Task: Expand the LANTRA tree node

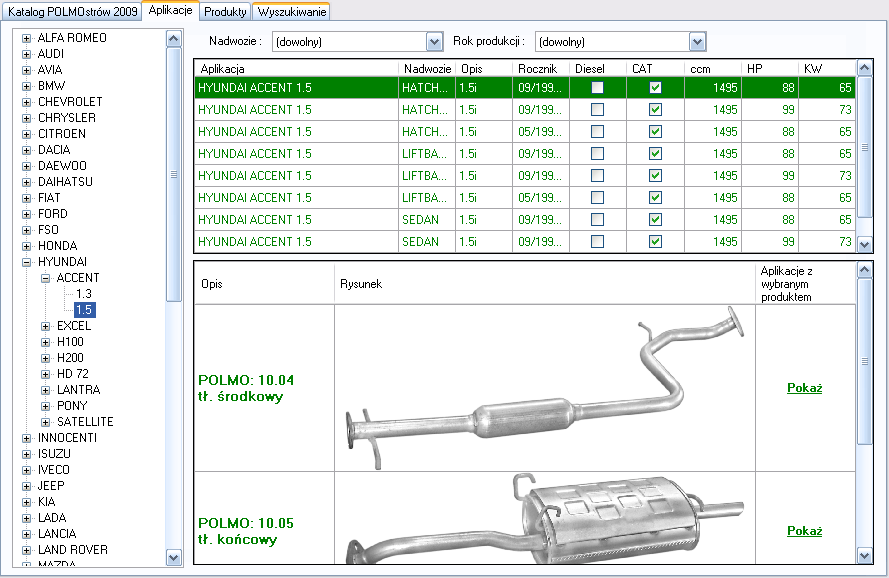Action: click(x=45, y=390)
